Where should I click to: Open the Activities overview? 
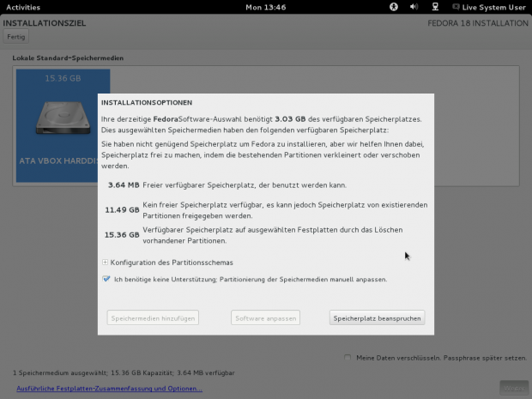[23, 7]
